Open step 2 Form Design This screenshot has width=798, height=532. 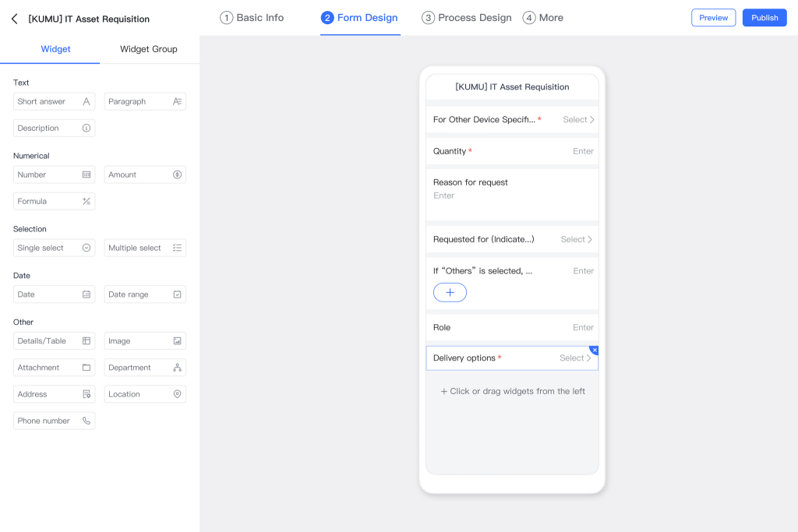[x=360, y=18]
